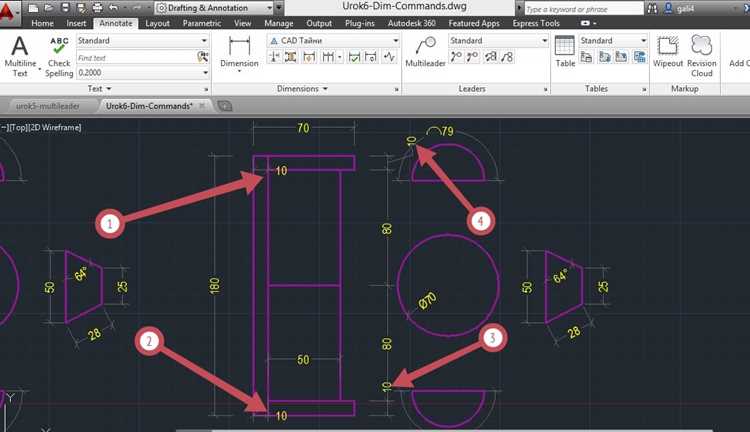Click the Align multileaders icon
750x432 pixels.
(x=491, y=57)
